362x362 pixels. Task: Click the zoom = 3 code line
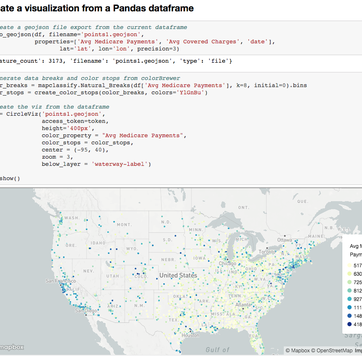[x=57, y=157]
